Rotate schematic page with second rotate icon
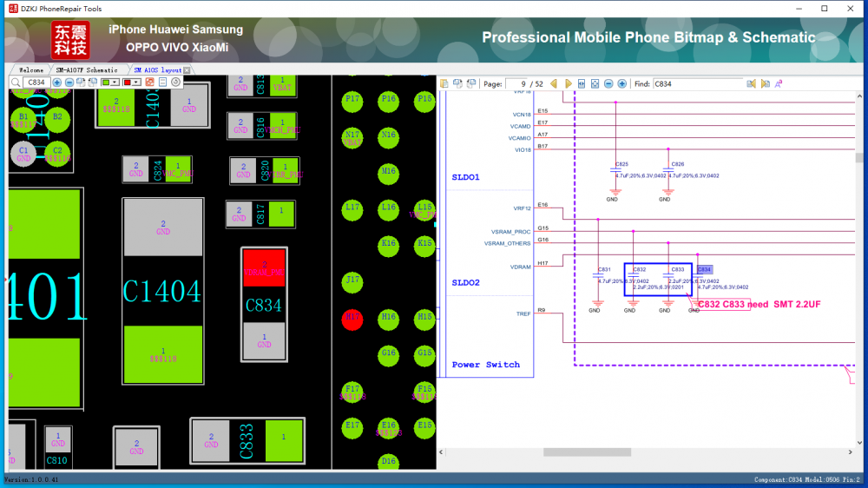The width and height of the screenshot is (868, 488). pos(471,83)
